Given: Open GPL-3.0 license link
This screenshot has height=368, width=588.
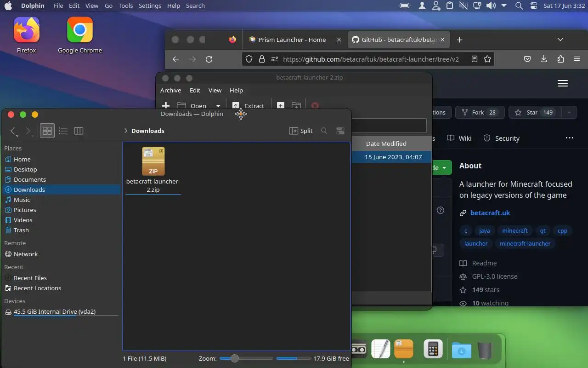Looking at the screenshot, I should pyautogui.click(x=495, y=276).
